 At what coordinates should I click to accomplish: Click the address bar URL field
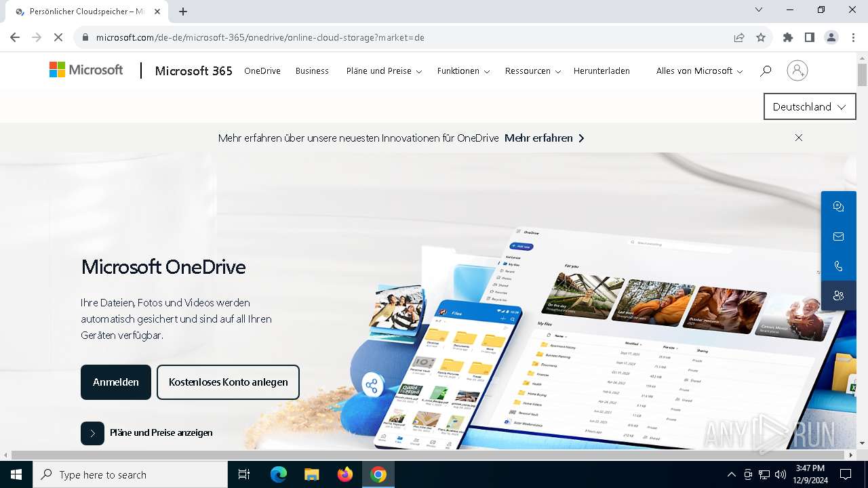(x=407, y=37)
